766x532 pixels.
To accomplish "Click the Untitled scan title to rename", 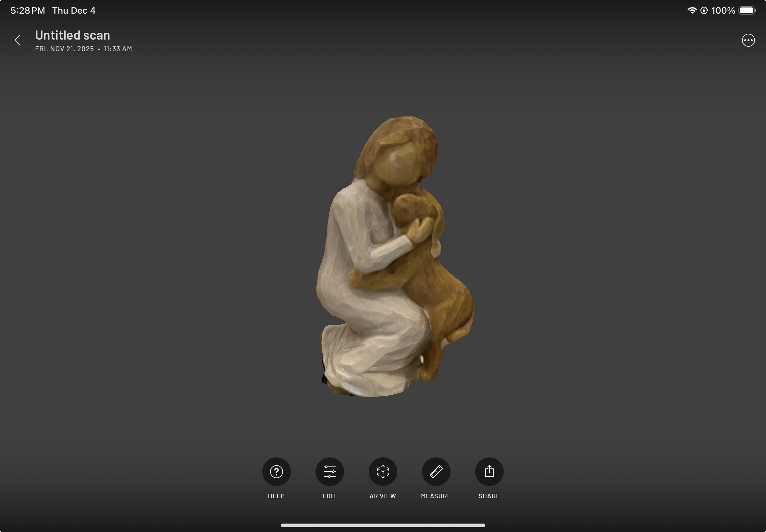I will tap(73, 35).
